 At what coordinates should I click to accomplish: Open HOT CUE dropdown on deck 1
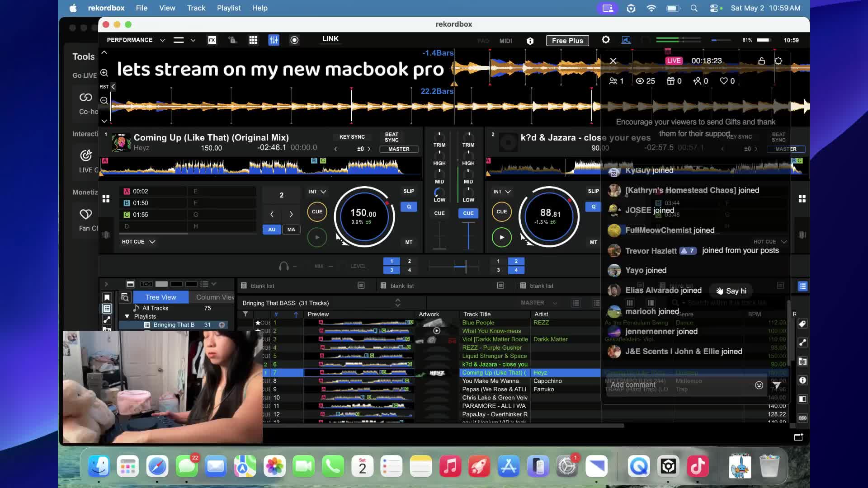[x=138, y=242]
